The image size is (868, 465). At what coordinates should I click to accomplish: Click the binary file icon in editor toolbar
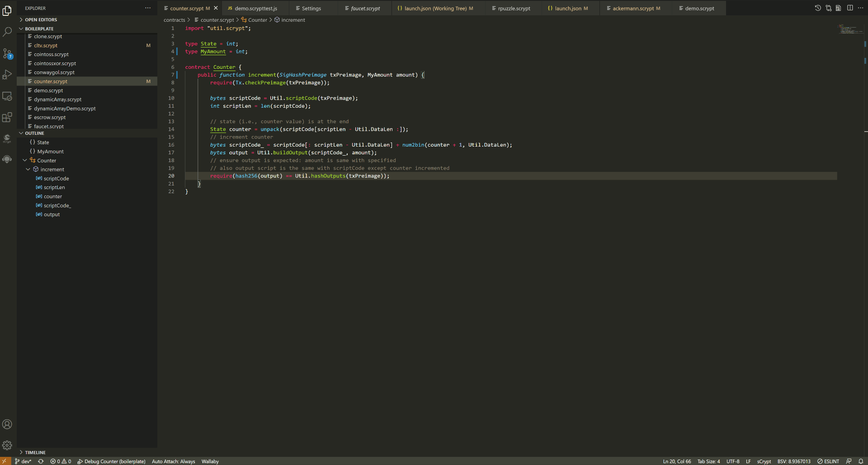[839, 8]
